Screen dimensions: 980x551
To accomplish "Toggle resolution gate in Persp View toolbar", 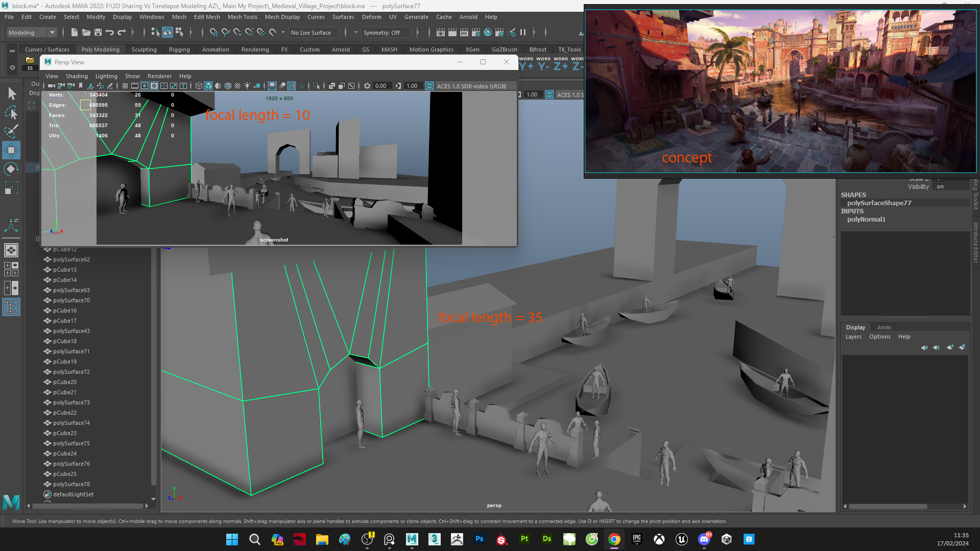I will 145,86.
